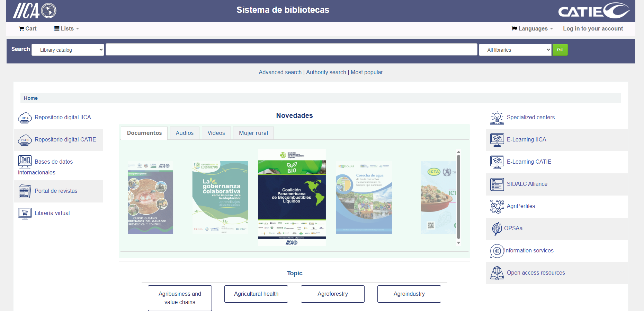Click the OPSAa leaf icon
The image size is (644, 311).
pyautogui.click(x=497, y=228)
